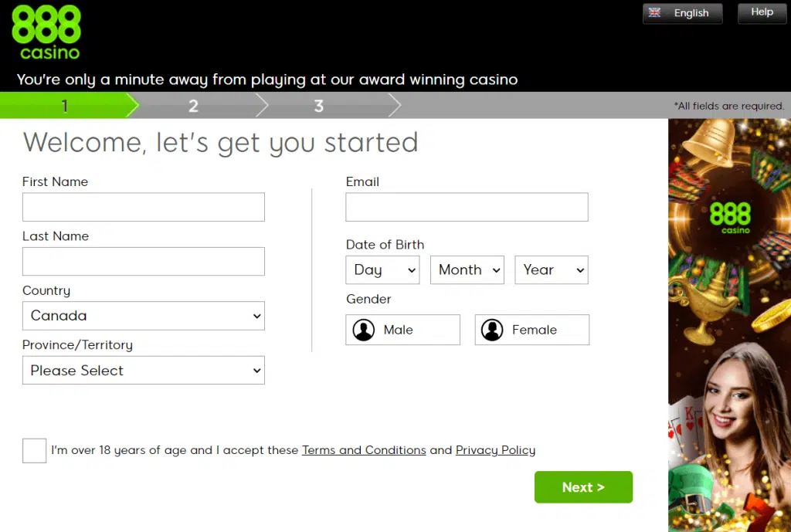Choose Female gender option
Image resolution: width=791 pixels, height=532 pixels.
(531, 330)
